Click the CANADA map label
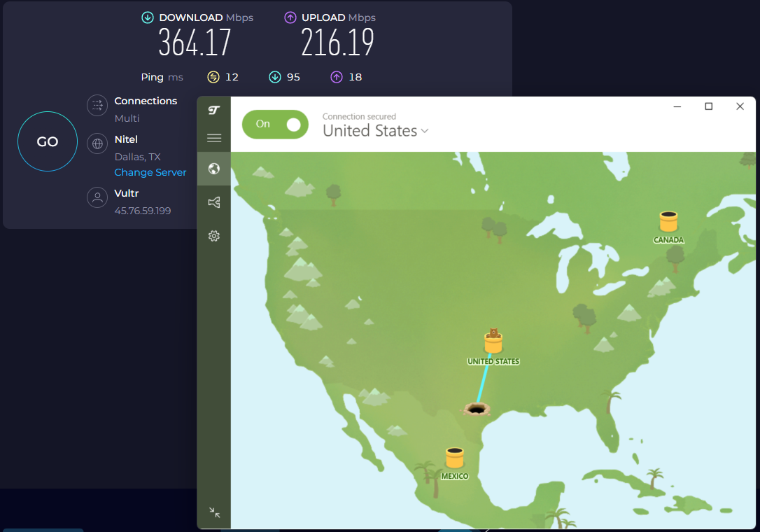Viewport: 760px width, 532px height. [668, 240]
